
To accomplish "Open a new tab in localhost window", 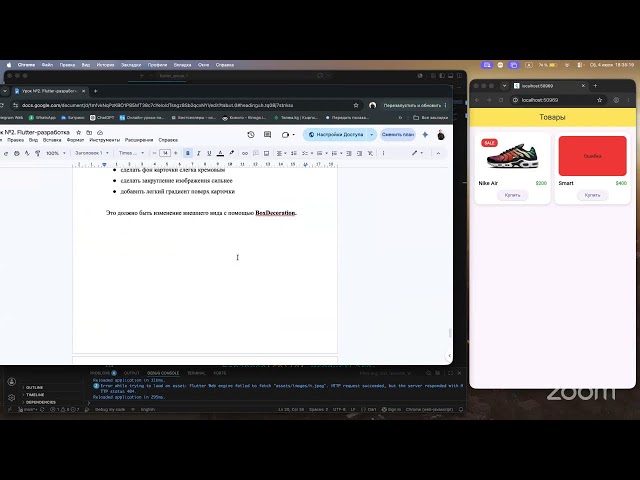I will 595,86.
